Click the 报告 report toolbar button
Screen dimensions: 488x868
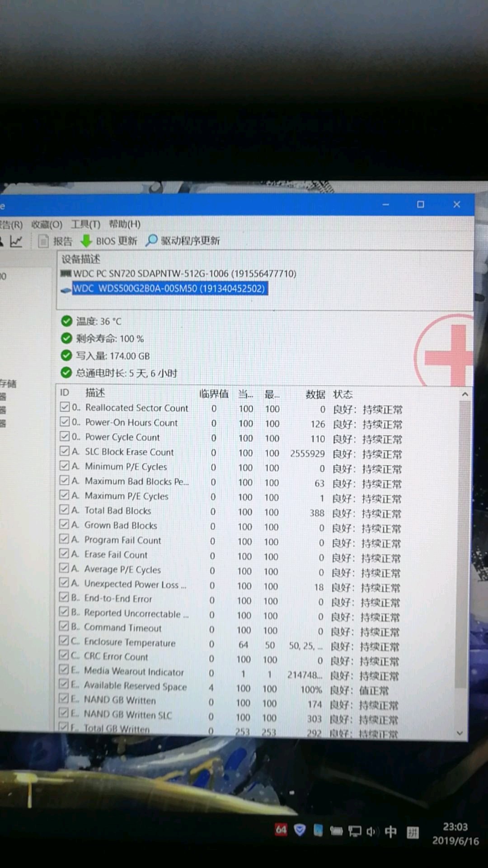coord(56,241)
